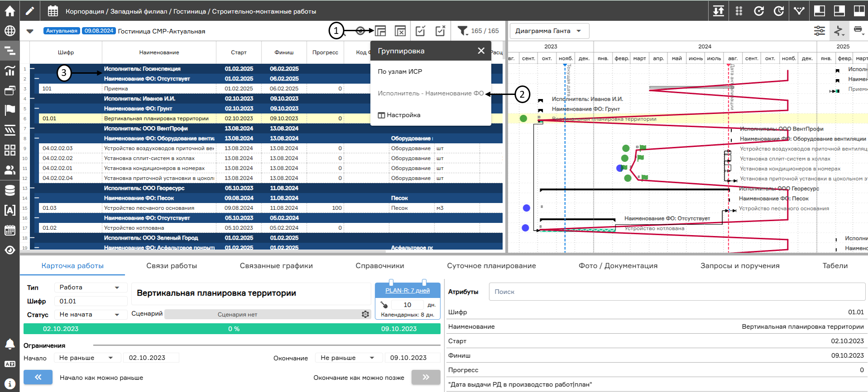Click the six-dots icon in top header
This screenshot has width=868, height=392.
click(x=739, y=11)
